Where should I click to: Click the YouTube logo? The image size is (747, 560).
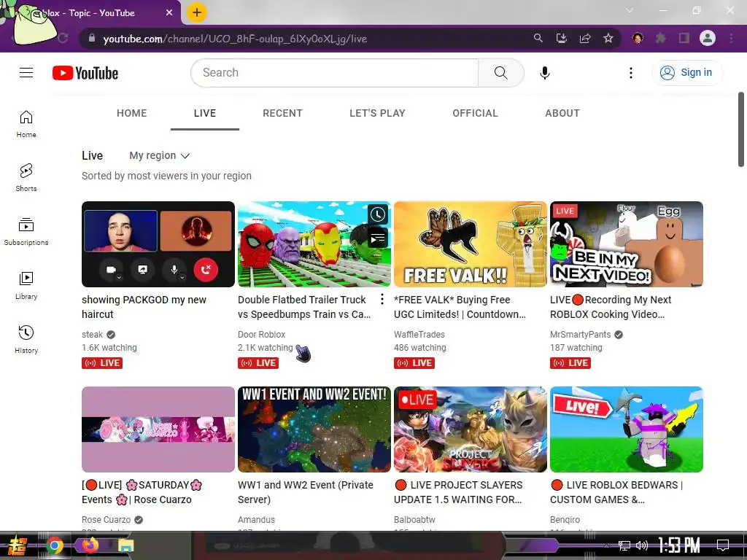(85, 73)
